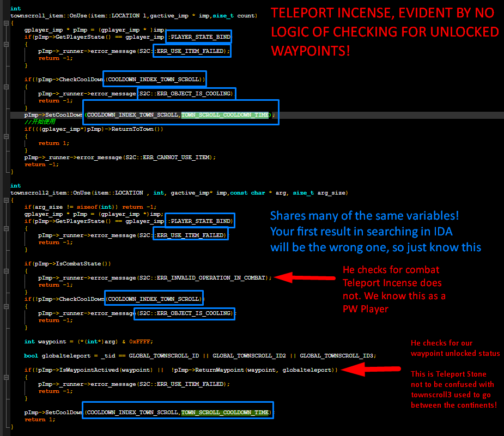Click the 'int waypoint' variable declaration
The width and height of the screenshot is (504, 436).
click(x=45, y=342)
